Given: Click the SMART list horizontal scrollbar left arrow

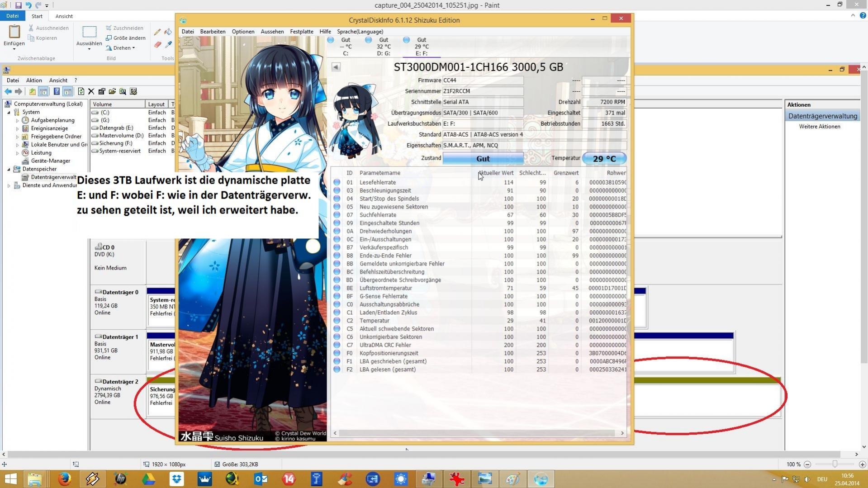Looking at the screenshot, I should [335, 433].
